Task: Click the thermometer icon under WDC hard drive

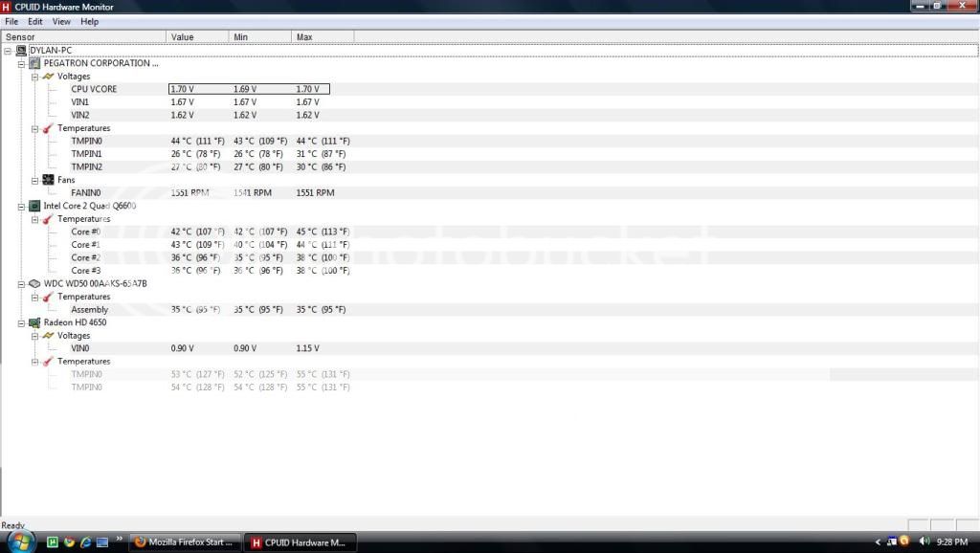Action: (x=48, y=298)
